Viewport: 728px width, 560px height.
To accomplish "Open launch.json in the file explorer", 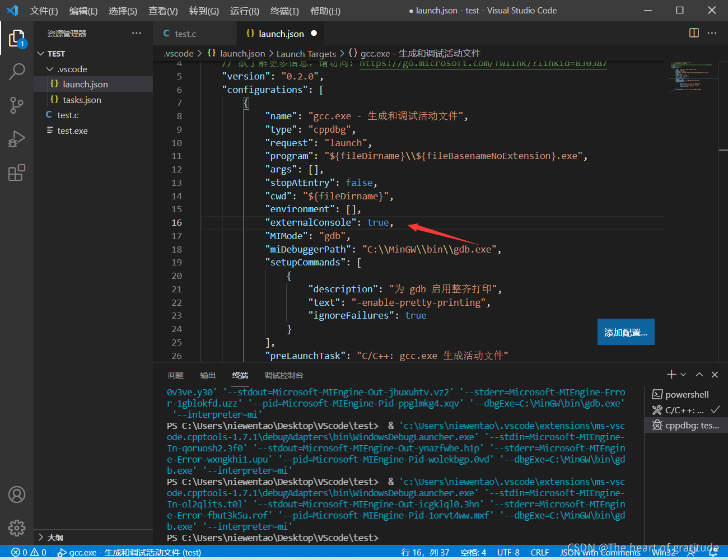I will [93, 84].
